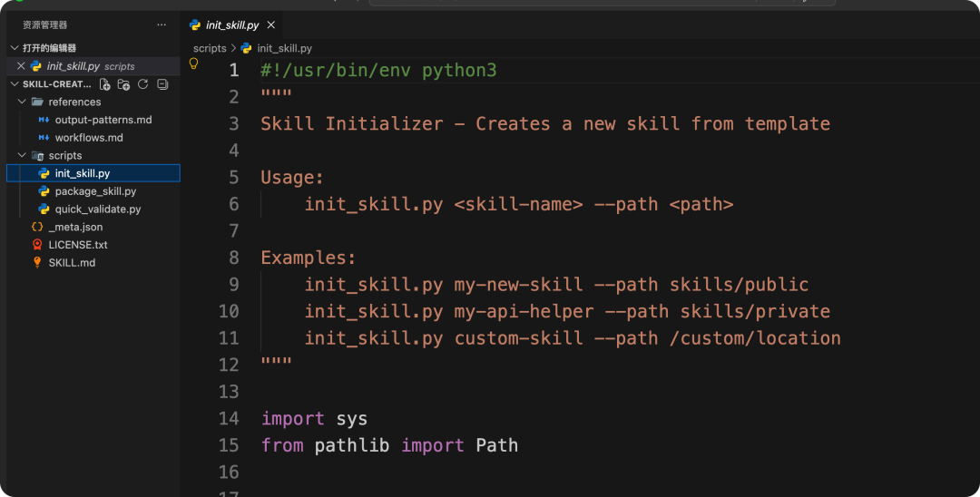Click the 'Usage:' line in the docstring
This screenshot has height=497, width=980.
point(292,178)
